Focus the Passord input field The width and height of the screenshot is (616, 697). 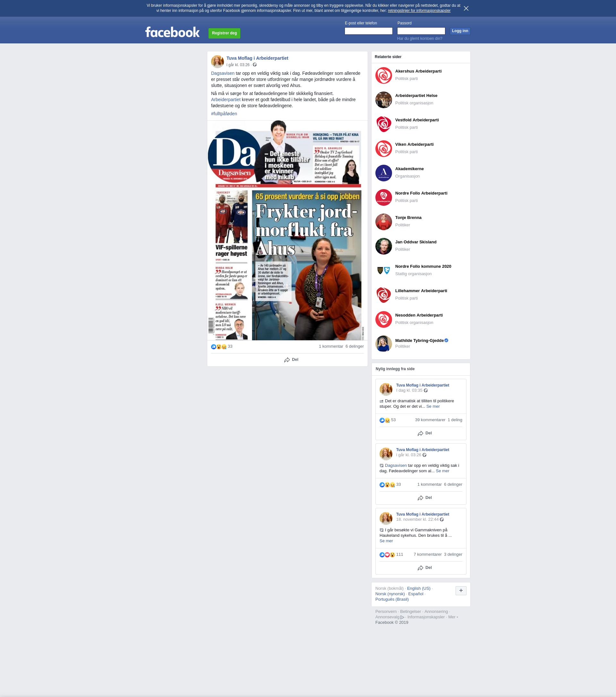pyautogui.click(x=421, y=31)
